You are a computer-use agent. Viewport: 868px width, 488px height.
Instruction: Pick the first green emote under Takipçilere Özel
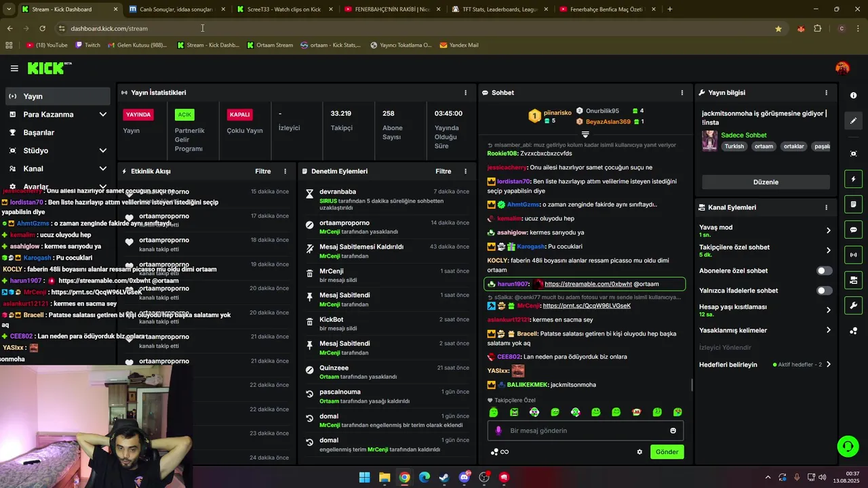click(494, 412)
